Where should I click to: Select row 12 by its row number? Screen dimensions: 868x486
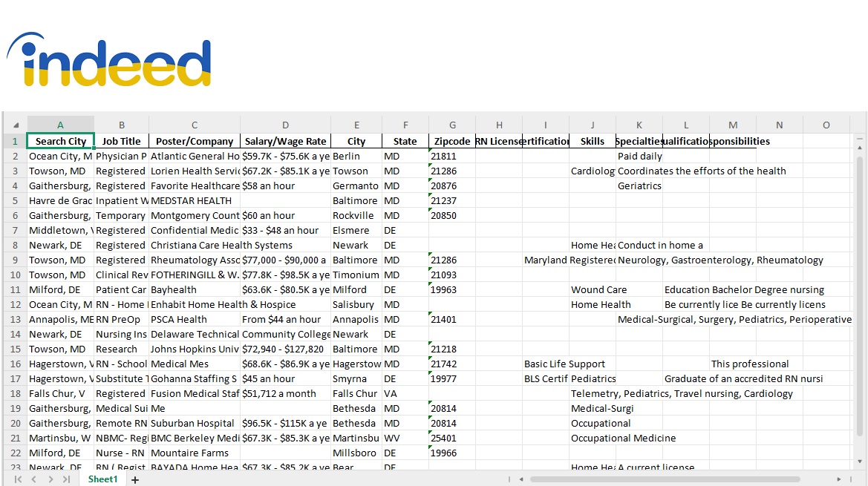tap(15, 305)
